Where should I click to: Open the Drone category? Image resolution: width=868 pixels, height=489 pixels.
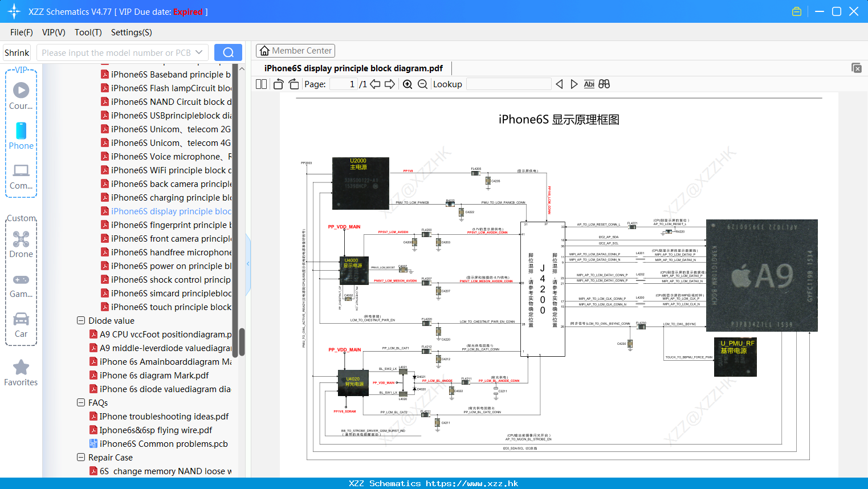click(x=21, y=244)
